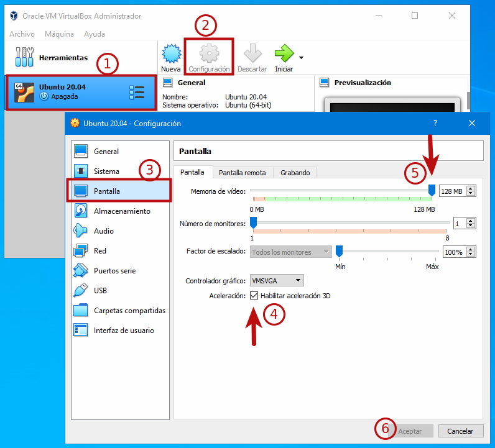Viewport: 495px width, 448px height.
Task: Open the Herramientas tools icon
Action: tap(24, 57)
